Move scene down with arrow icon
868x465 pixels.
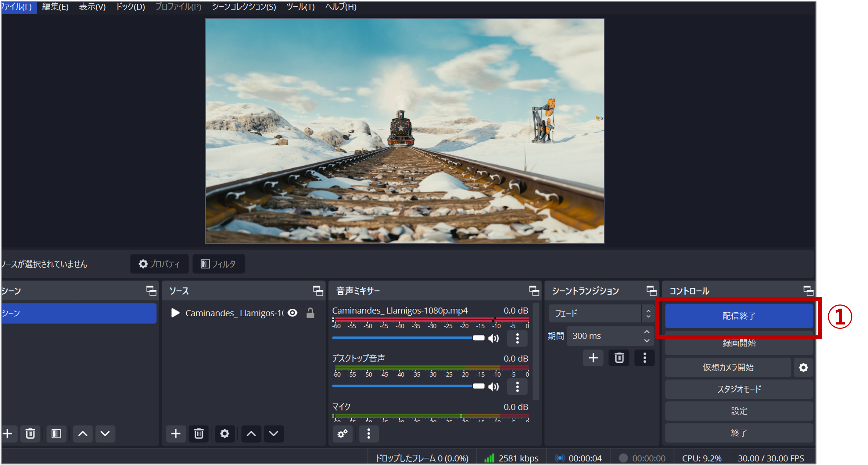105,433
